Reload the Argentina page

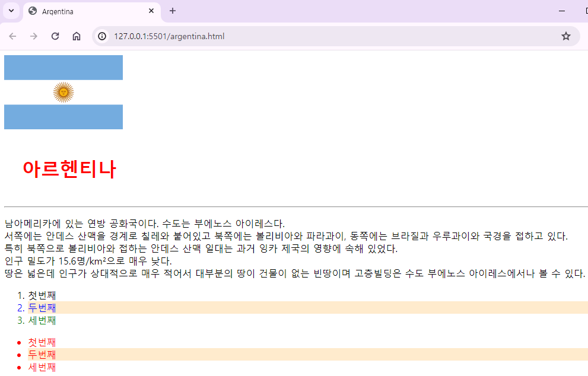coord(55,36)
